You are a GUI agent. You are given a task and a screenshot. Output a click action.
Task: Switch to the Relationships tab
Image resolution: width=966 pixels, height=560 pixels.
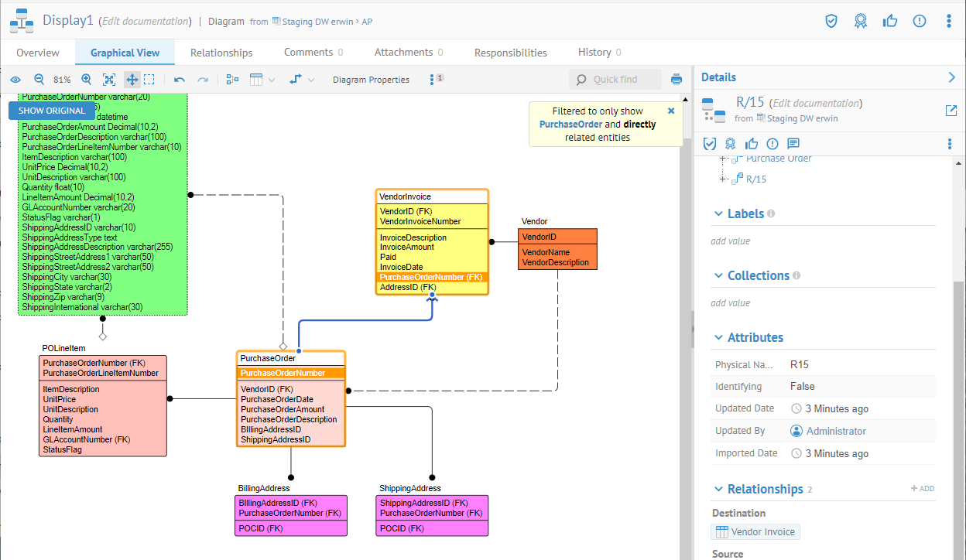pos(221,53)
